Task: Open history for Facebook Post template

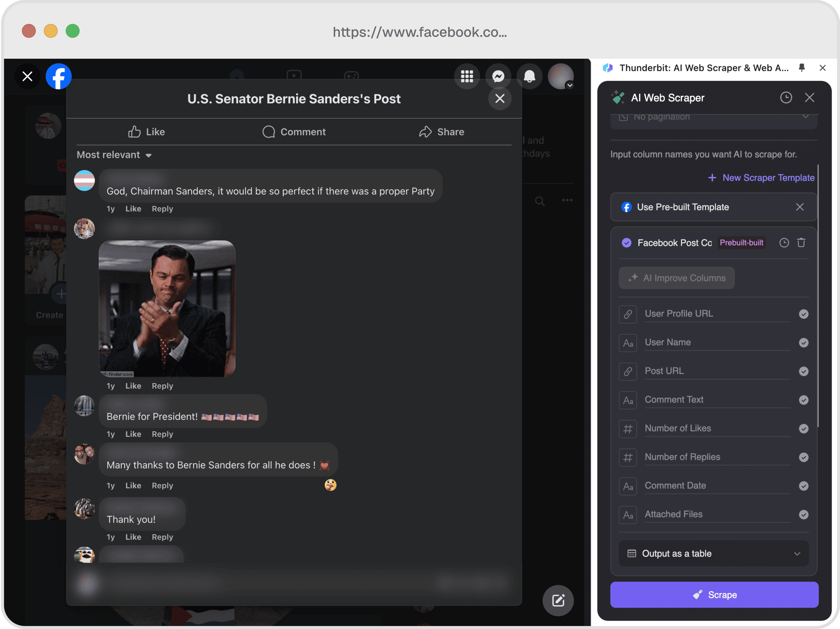Action: [x=784, y=243]
